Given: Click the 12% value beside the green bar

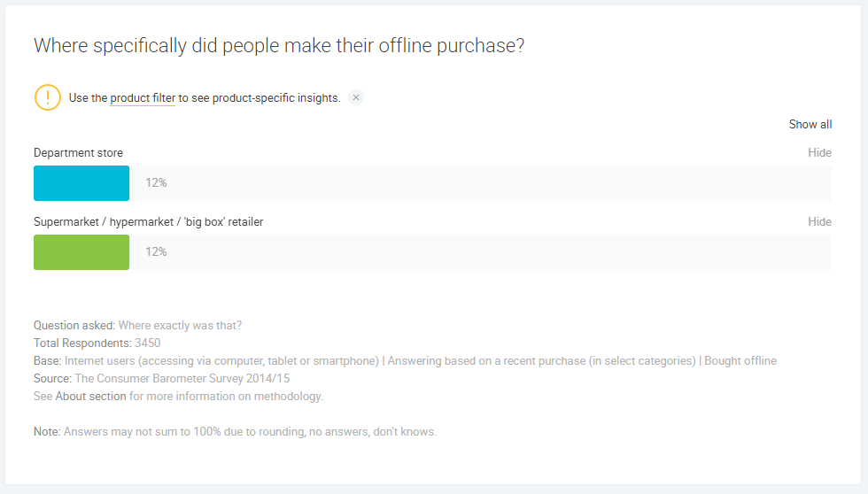Looking at the screenshot, I should [x=156, y=252].
